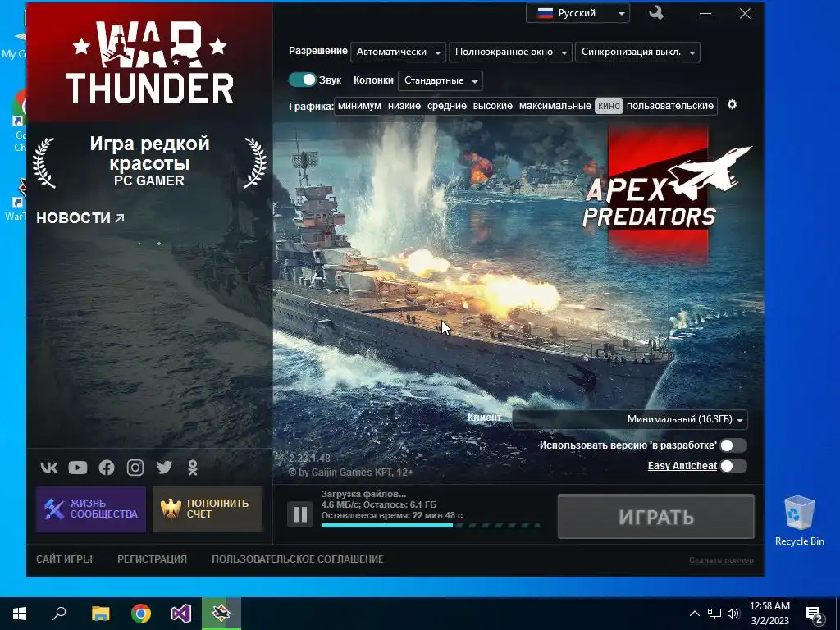Viewport: 840px width, 630px height.
Task: Click 'Игра редкой красоты' PC Gamer quote
Action: coord(149,161)
